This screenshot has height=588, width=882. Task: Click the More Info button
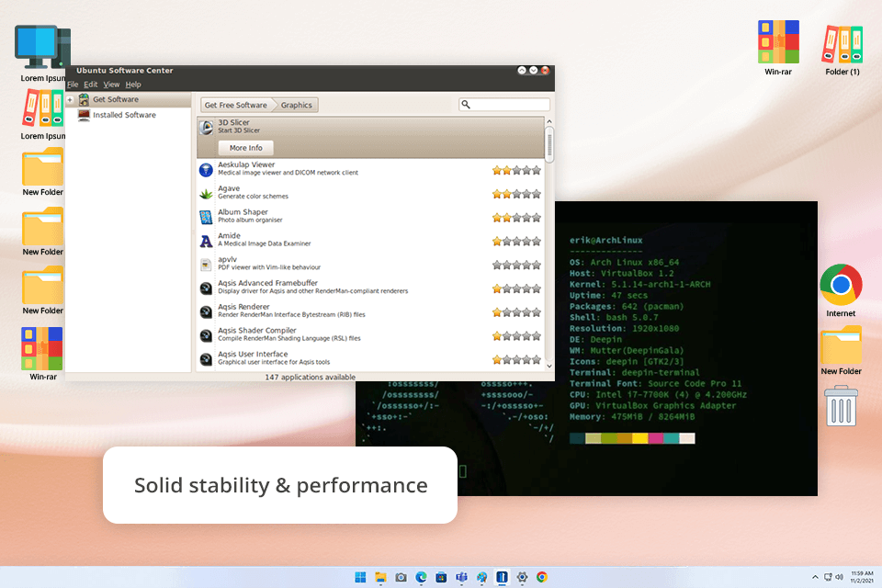[245, 148]
